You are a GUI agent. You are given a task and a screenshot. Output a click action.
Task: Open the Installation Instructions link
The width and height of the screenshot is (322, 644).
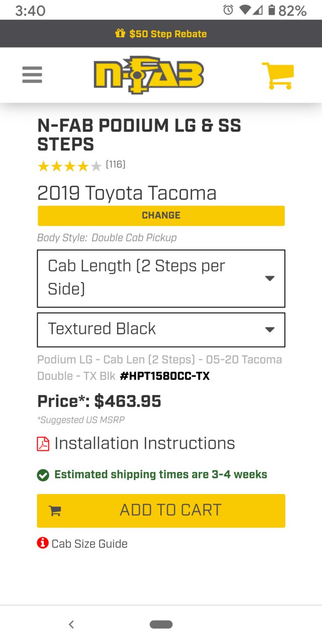pos(144,443)
